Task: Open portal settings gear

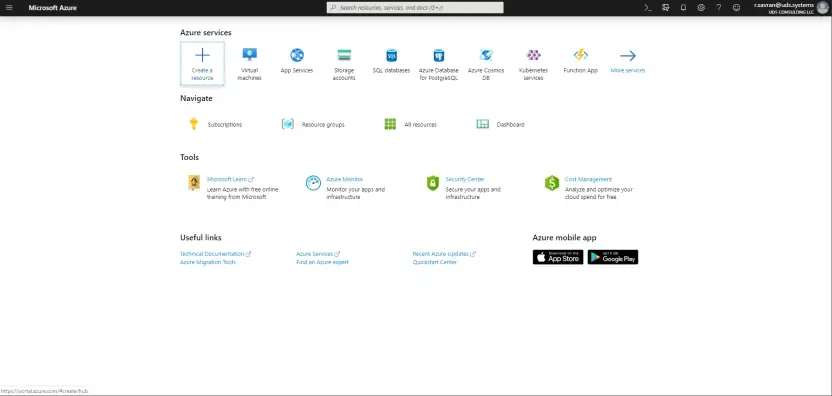Action: coord(701,8)
